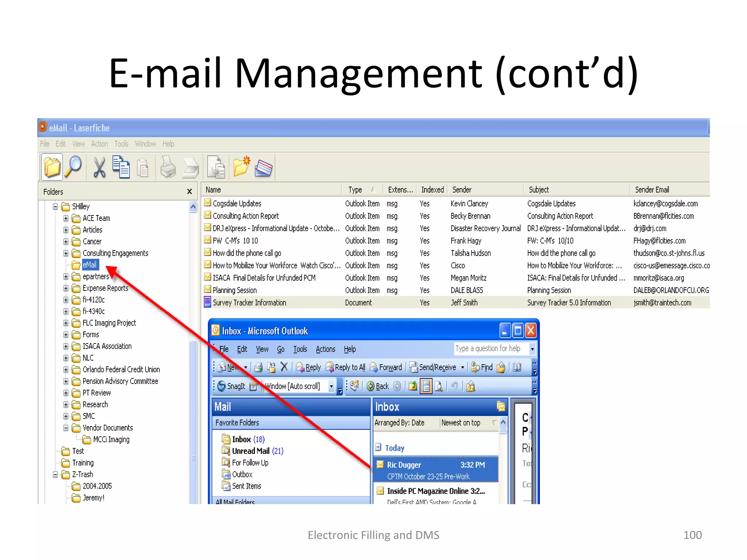The height and width of the screenshot is (560, 747).
Task: Toggle the Reading Pane icon in Outlook
Action: click(426, 386)
